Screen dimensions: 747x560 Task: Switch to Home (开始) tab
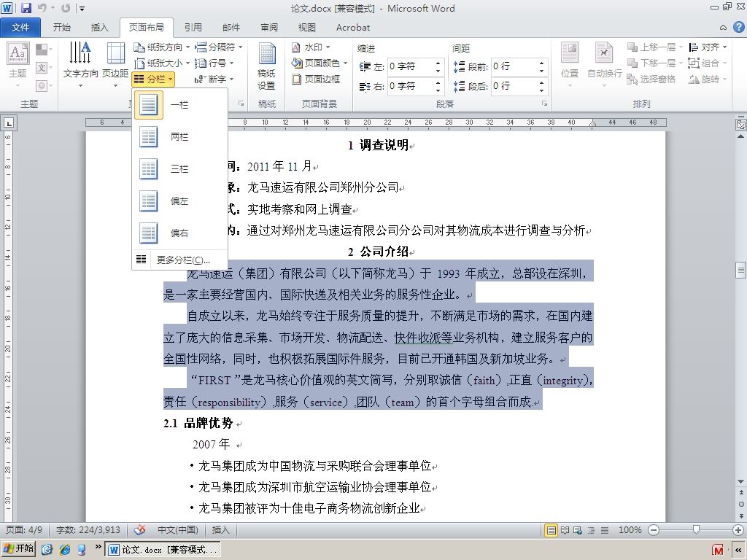62,28
